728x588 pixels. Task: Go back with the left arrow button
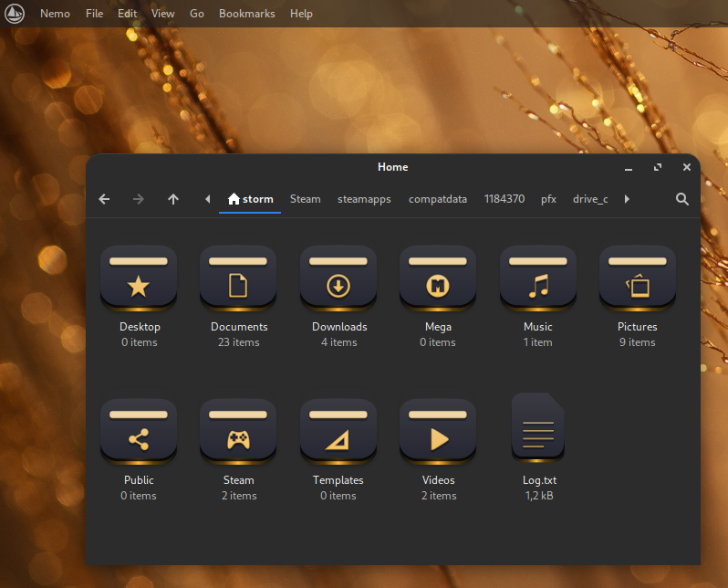tap(104, 199)
